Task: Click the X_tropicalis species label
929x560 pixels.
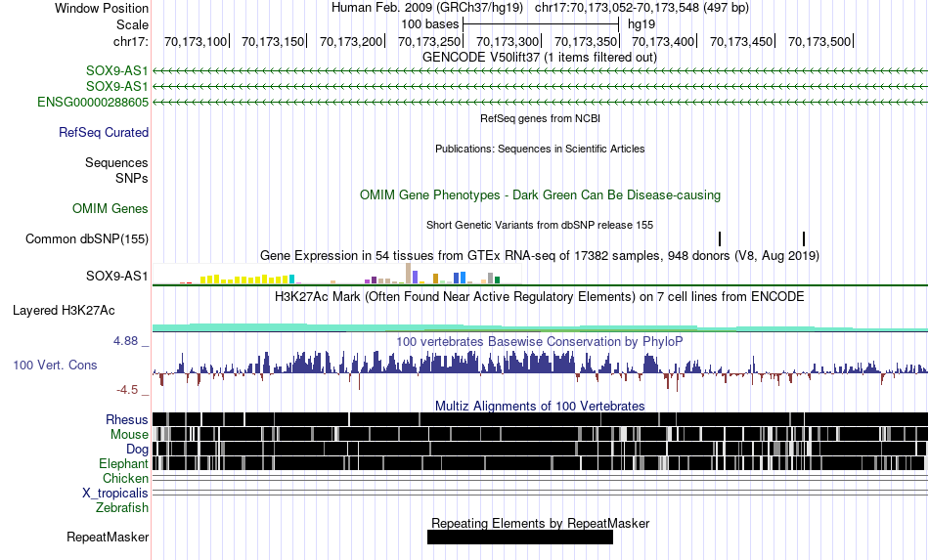Action: pos(115,494)
